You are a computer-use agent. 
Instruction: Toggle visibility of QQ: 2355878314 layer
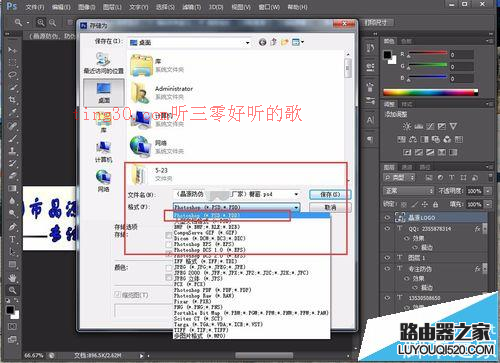[387, 229]
